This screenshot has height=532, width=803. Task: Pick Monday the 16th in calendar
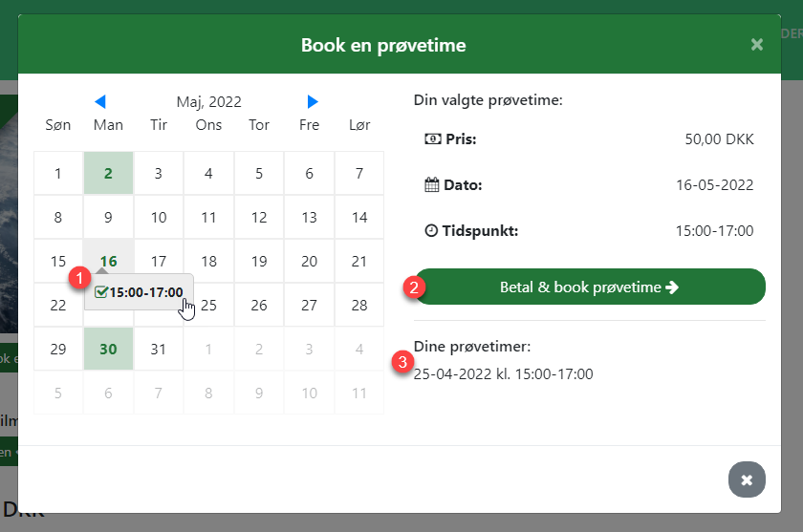click(x=108, y=261)
